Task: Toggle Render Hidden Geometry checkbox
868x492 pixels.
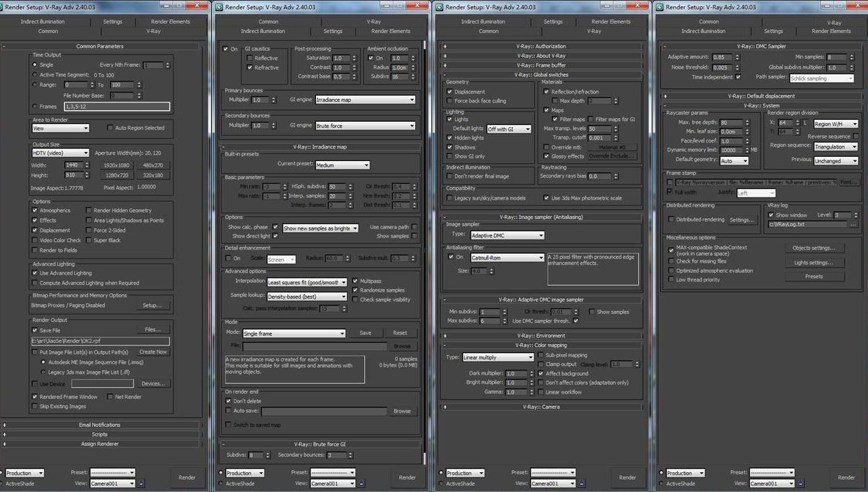Action: [89, 211]
